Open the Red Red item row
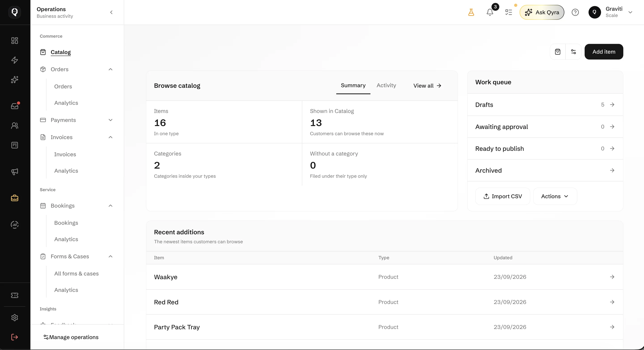Viewport: 644px width, 350px height. pyautogui.click(x=385, y=302)
